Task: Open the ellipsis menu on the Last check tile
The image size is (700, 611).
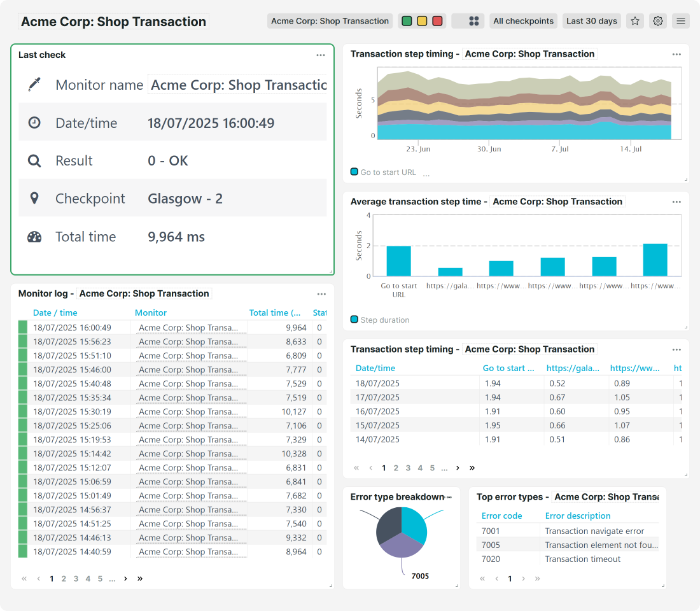Action: pos(321,55)
